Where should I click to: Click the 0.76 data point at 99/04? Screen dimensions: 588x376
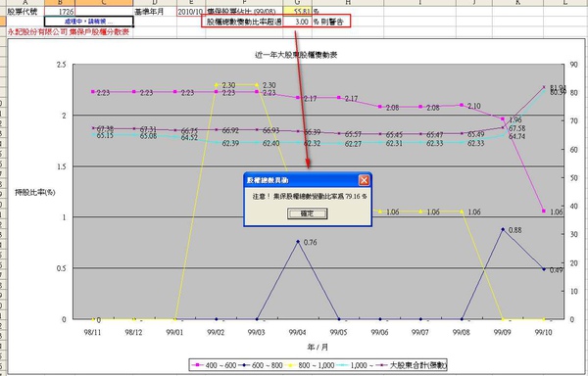pos(298,242)
